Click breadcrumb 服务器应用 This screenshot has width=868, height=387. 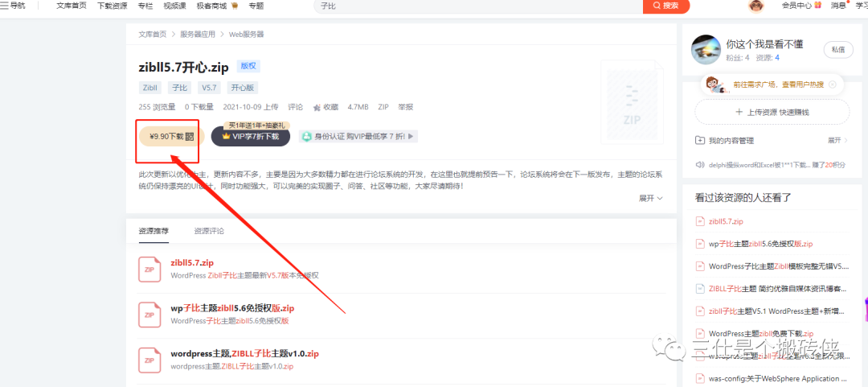coord(198,35)
